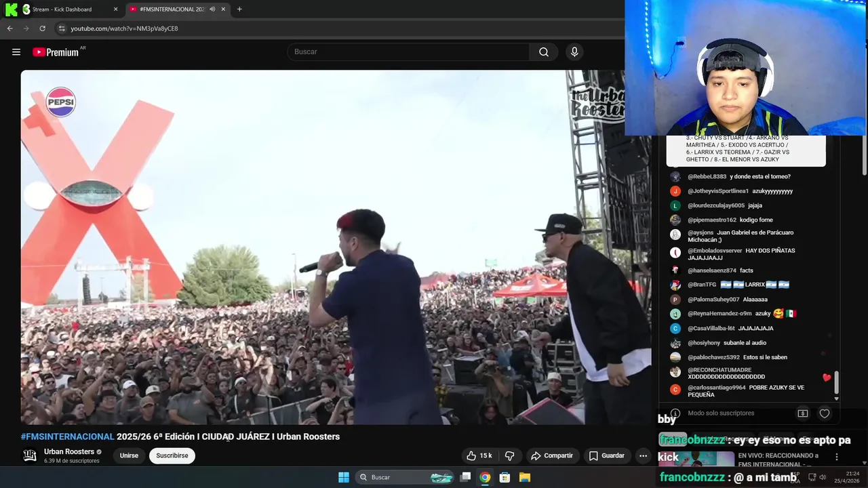Viewport: 868px width, 488px height.
Task: Send a heart reaction in live chat
Action: point(825,413)
